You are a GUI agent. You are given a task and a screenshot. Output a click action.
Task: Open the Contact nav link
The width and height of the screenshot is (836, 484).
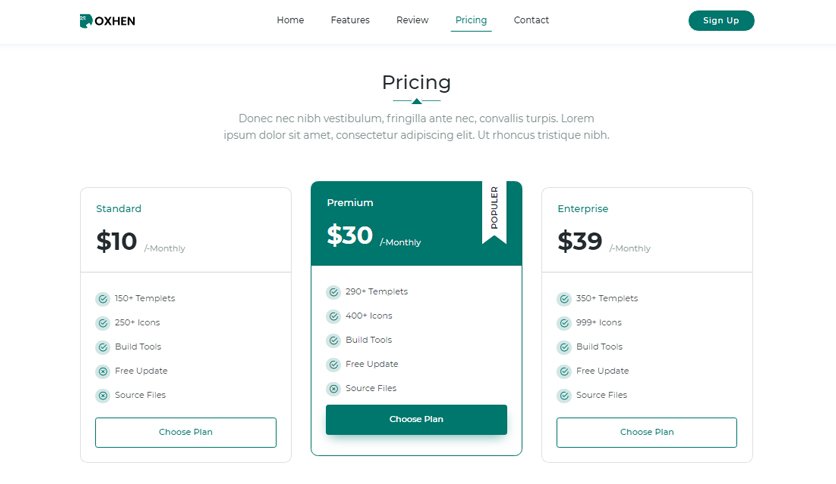coord(531,20)
